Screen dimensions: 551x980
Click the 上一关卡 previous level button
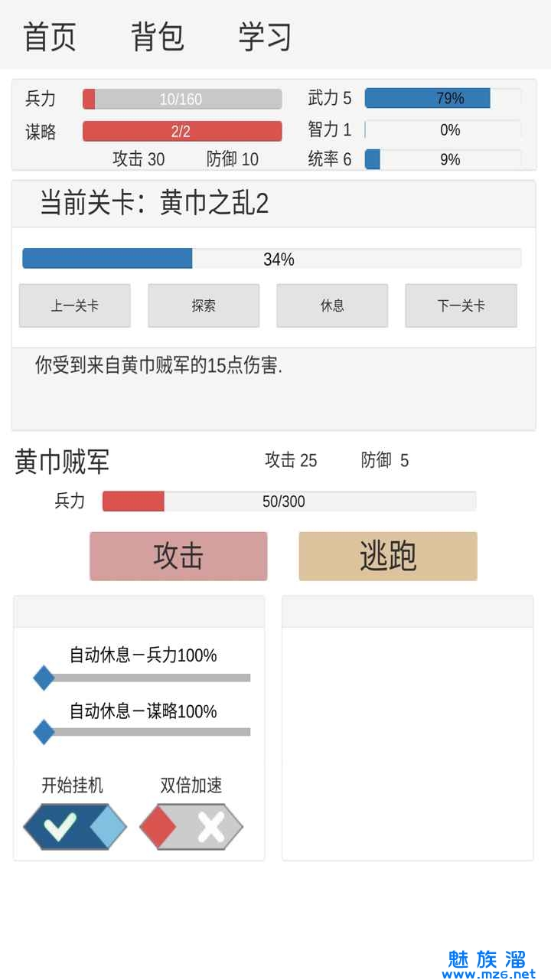pos(75,305)
